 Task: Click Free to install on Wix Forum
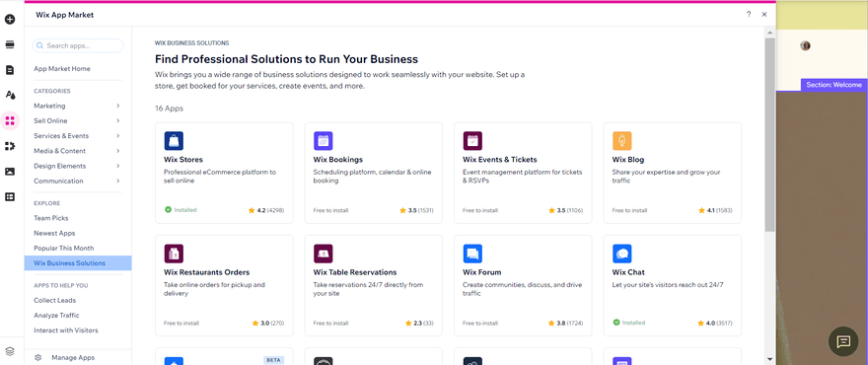(x=480, y=323)
